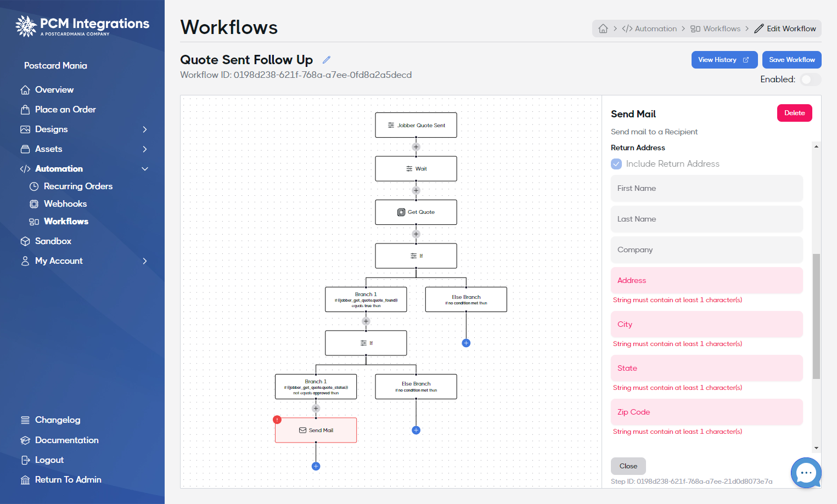The image size is (837, 504).
Task: Focus the Address input field
Action: 706,280
